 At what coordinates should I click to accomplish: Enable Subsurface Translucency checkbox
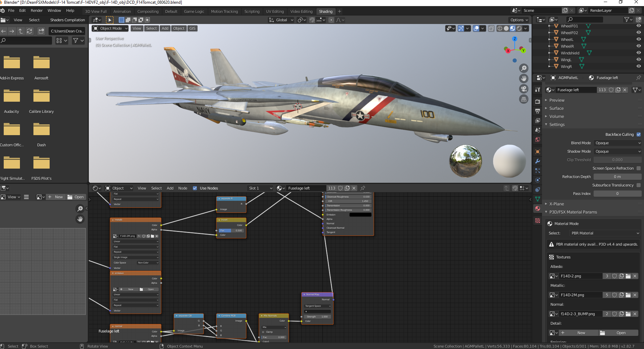point(639,185)
